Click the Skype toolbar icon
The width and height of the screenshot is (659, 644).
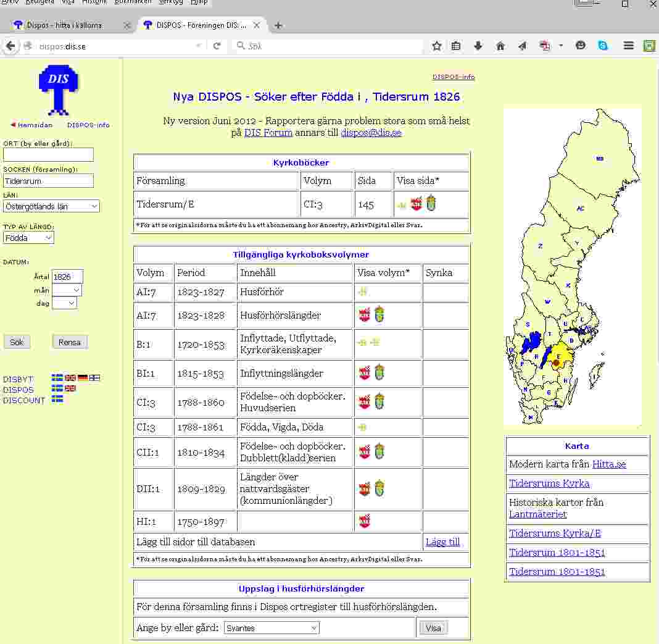[603, 46]
